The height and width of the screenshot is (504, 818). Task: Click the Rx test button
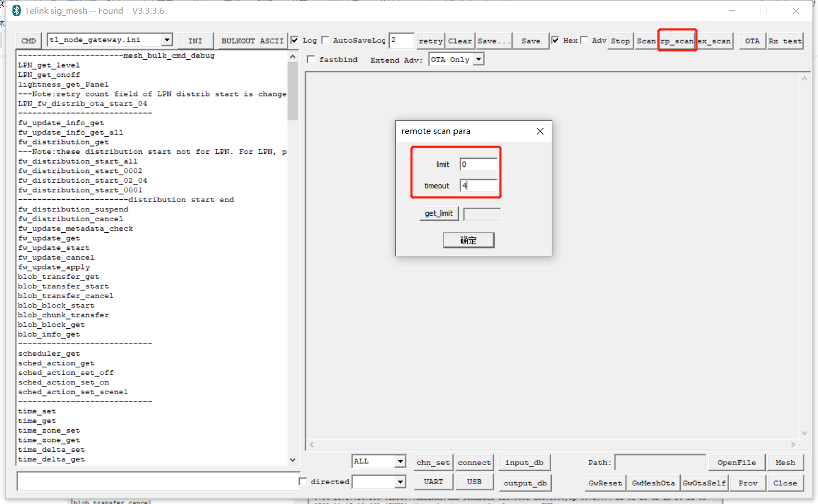(785, 41)
